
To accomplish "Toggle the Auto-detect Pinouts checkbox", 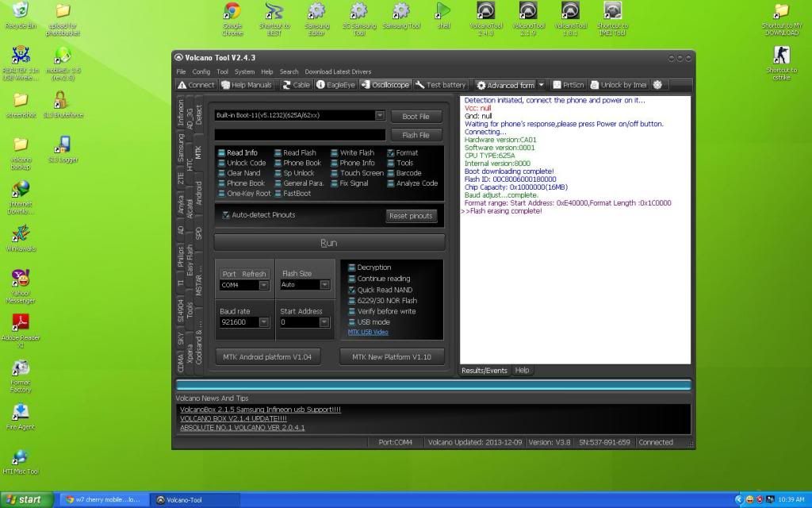I will coord(226,215).
